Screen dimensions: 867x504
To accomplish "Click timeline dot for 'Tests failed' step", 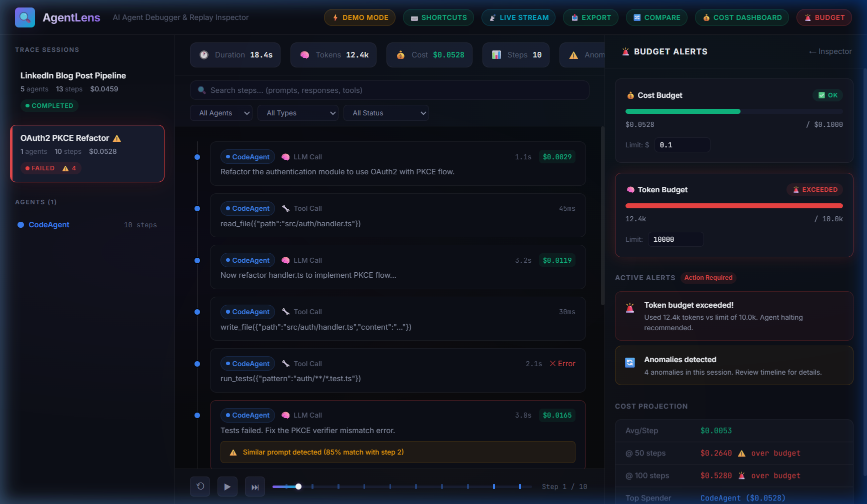I will tap(197, 415).
